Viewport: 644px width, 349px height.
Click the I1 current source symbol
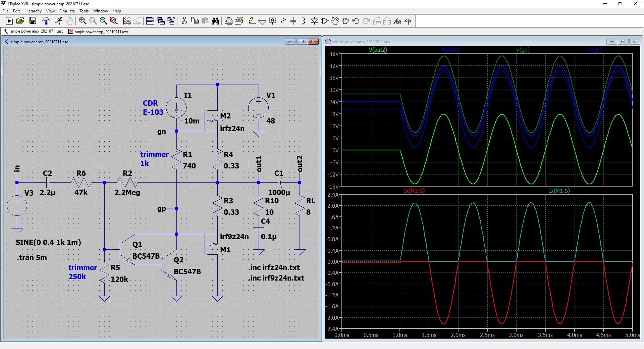(x=176, y=108)
